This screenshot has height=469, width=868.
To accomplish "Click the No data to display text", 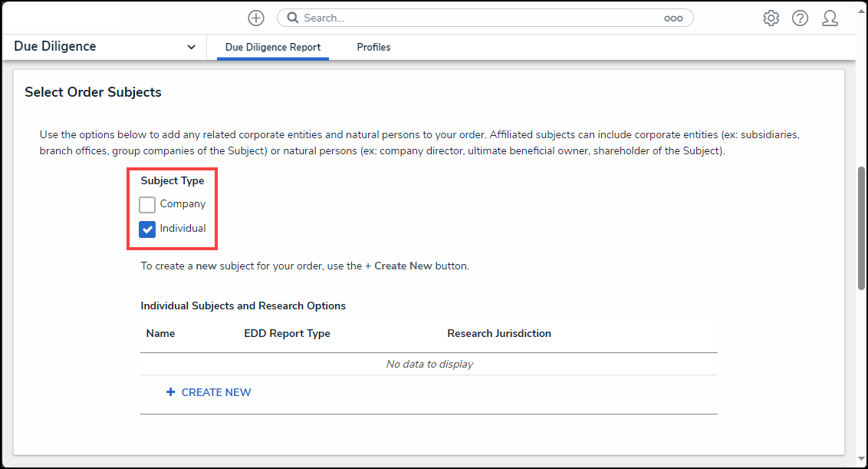I will click(x=429, y=364).
